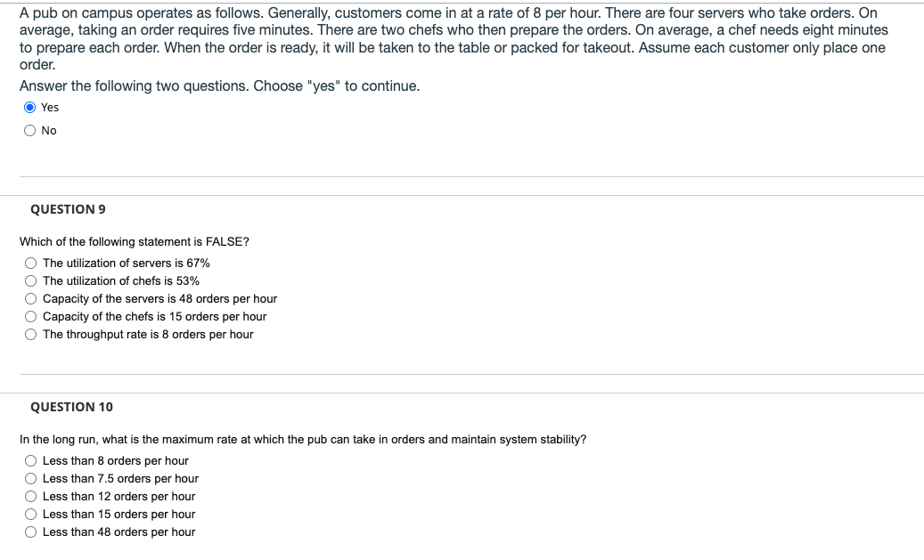Screen dimensions: 924x560
Task: Select Less than 15 orders per hour
Action: coord(30,514)
